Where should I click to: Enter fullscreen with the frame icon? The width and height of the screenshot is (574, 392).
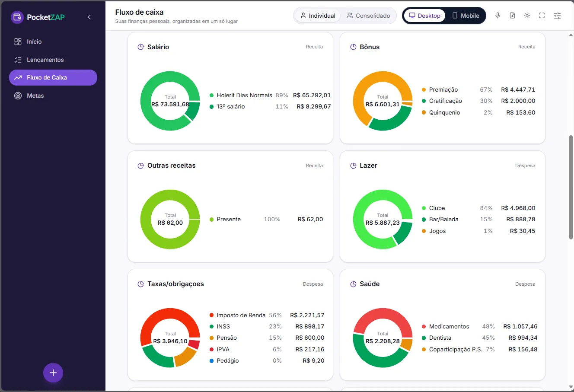(542, 16)
